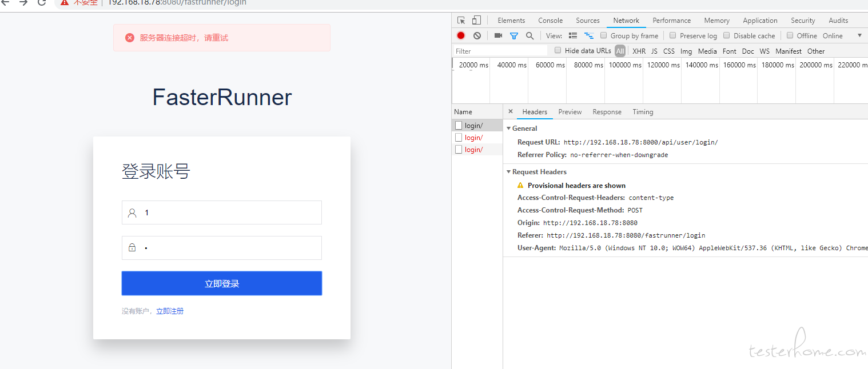Enable Group by frame checkbox
This screenshot has height=369, width=868.
pos(605,35)
